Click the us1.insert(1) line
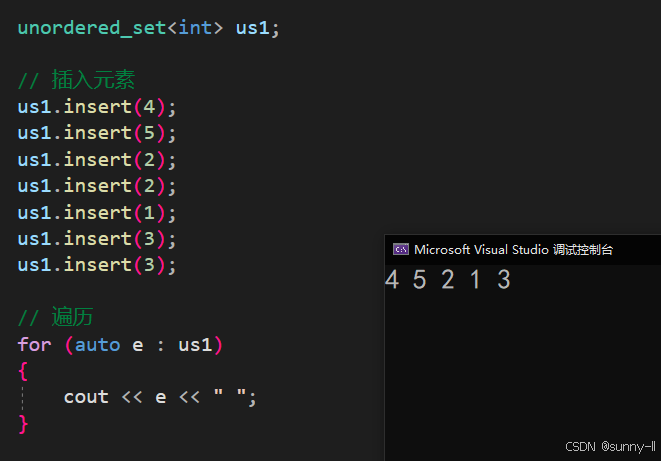 pyautogui.click(x=97, y=212)
